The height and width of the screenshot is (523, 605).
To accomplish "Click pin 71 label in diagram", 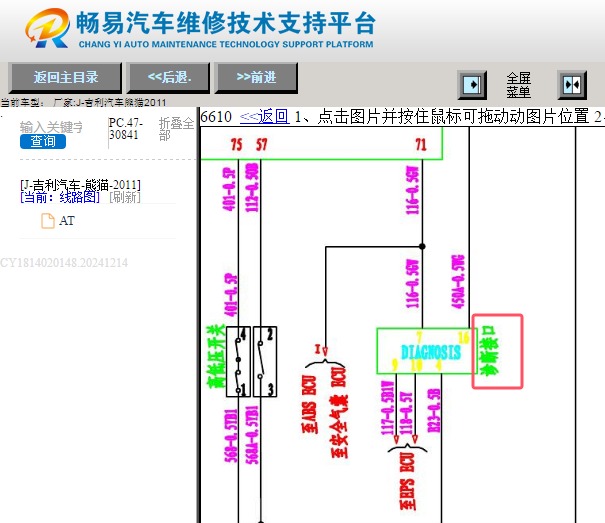I will pyautogui.click(x=421, y=145).
